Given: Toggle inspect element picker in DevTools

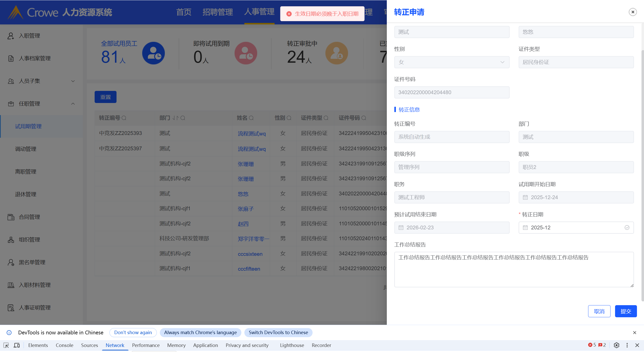Looking at the screenshot, I should click(6, 345).
